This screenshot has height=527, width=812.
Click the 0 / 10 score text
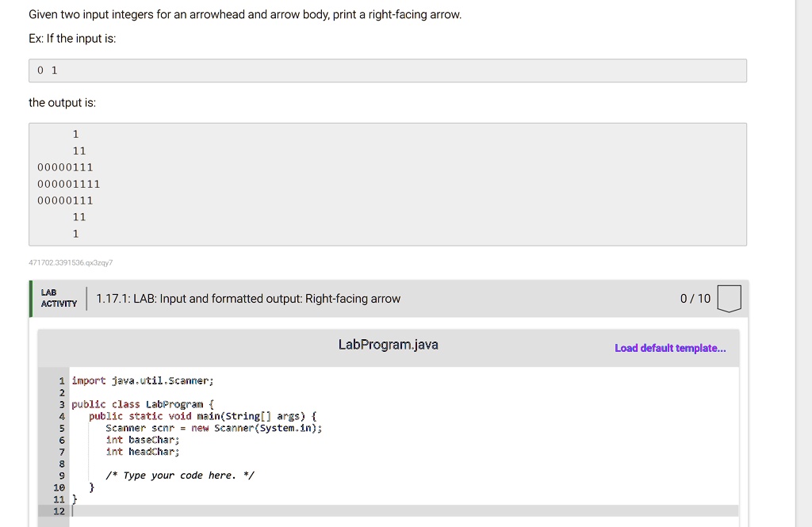pos(695,299)
